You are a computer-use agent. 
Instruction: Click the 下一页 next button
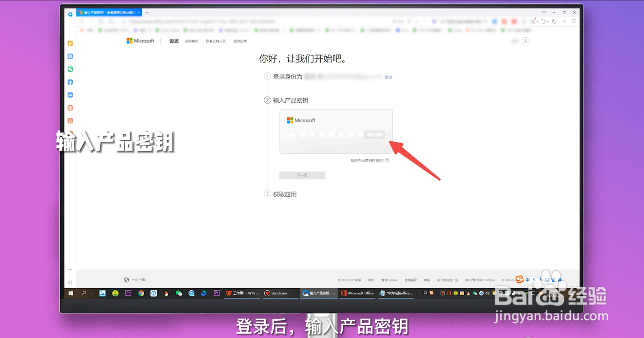302,176
